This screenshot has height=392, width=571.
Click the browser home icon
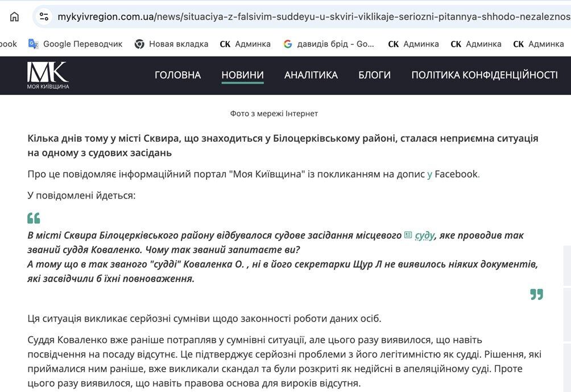click(x=14, y=16)
